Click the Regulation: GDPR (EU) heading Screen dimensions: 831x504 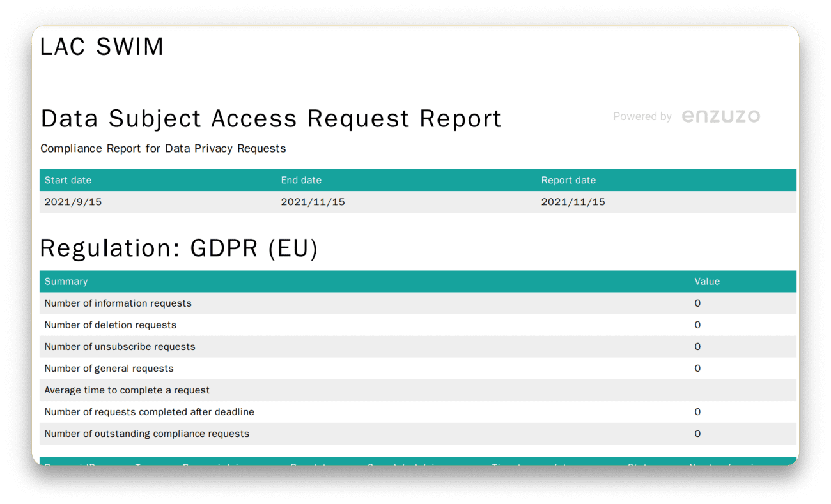(x=179, y=248)
